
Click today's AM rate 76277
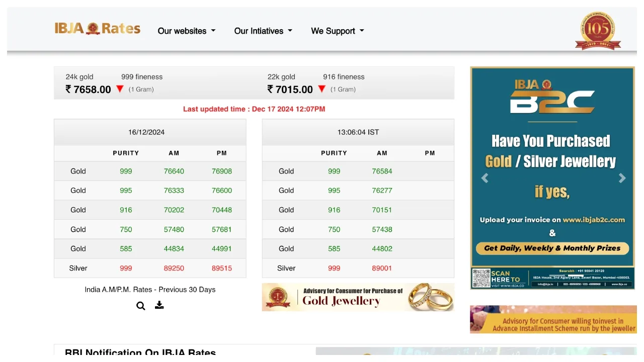(x=382, y=191)
